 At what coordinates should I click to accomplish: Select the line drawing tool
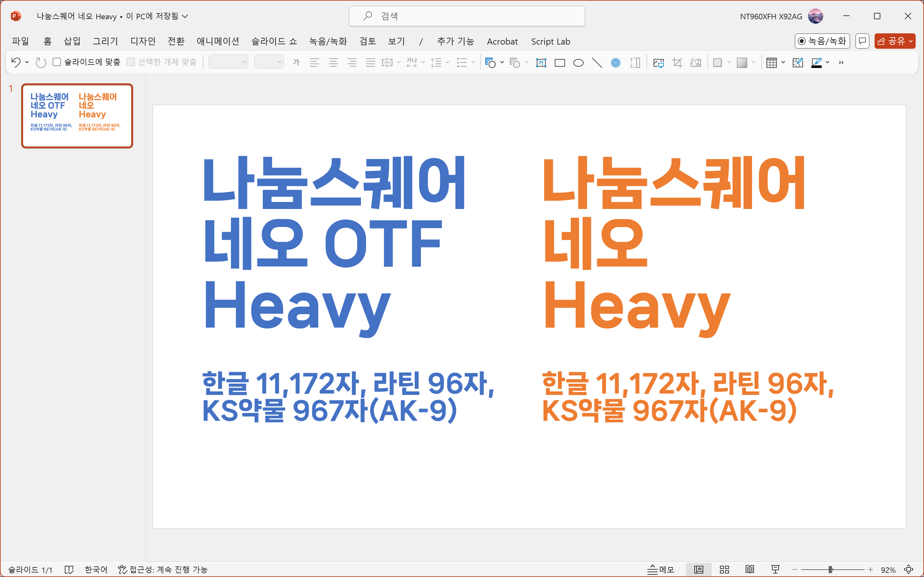(x=597, y=63)
